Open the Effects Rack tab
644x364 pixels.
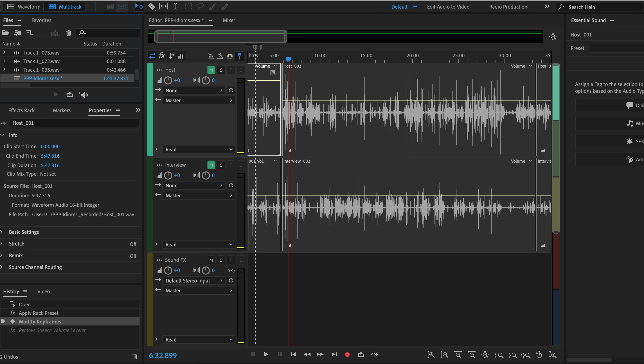tap(22, 110)
